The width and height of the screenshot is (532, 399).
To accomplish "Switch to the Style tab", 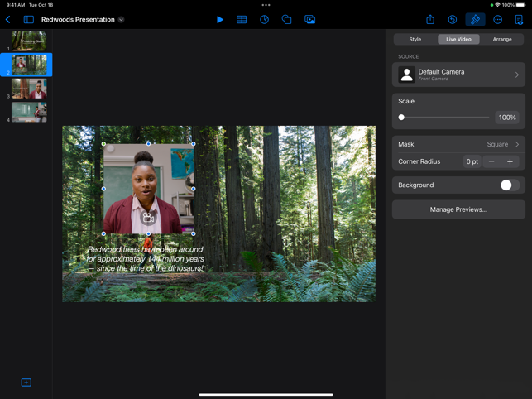I will (415, 39).
